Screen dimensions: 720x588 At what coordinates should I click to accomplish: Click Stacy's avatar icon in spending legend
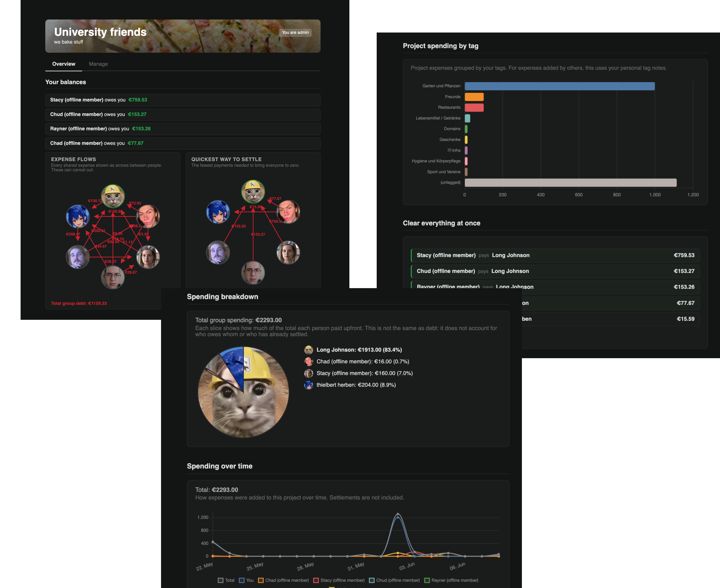tap(308, 373)
